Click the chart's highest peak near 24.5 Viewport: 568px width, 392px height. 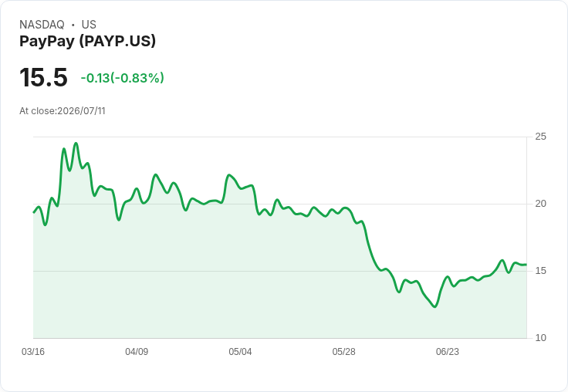coord(76,144)
